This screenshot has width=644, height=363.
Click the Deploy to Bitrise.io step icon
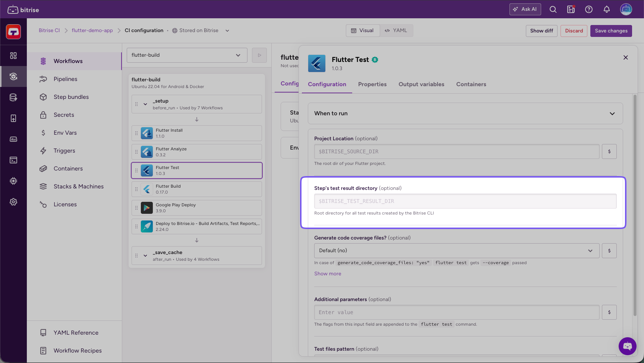point(147,226)
